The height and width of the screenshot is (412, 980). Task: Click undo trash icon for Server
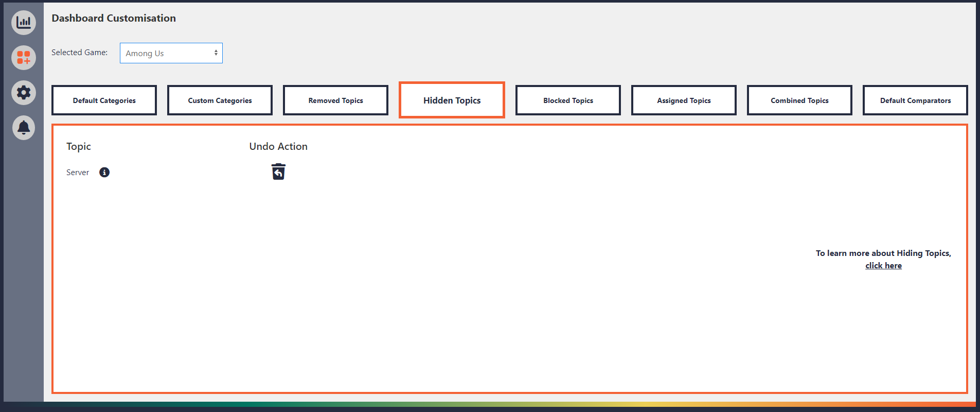278,171
